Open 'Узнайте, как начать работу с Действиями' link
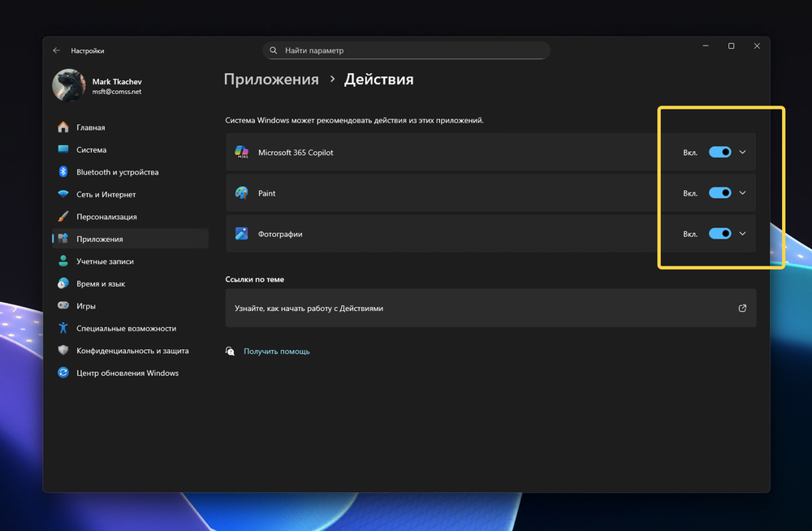Screen dimensions: 812x531 [x=490, y=308]
